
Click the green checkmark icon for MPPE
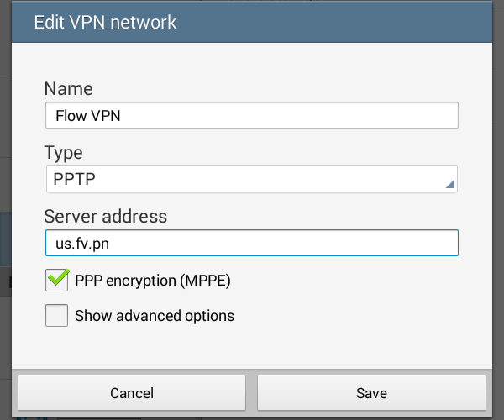pyautogui.click(x=58, y=277)
